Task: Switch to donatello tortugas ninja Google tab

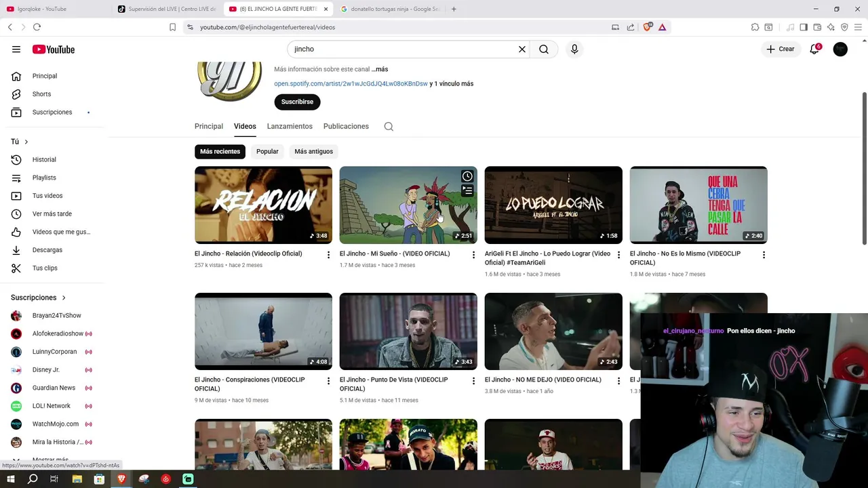Action: (x=390, y=9)
